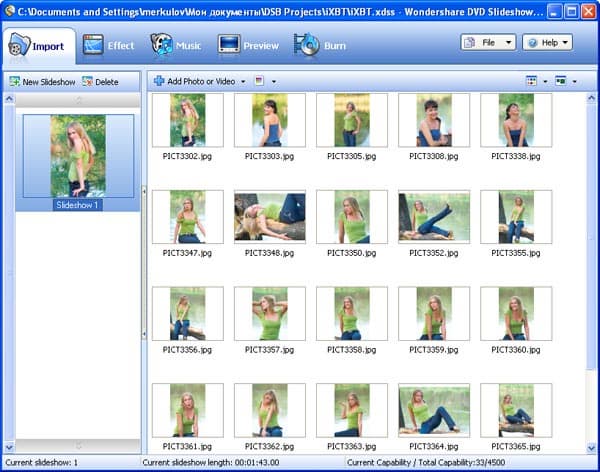
Task: Open the File menu button
Action: pos(488,42)
